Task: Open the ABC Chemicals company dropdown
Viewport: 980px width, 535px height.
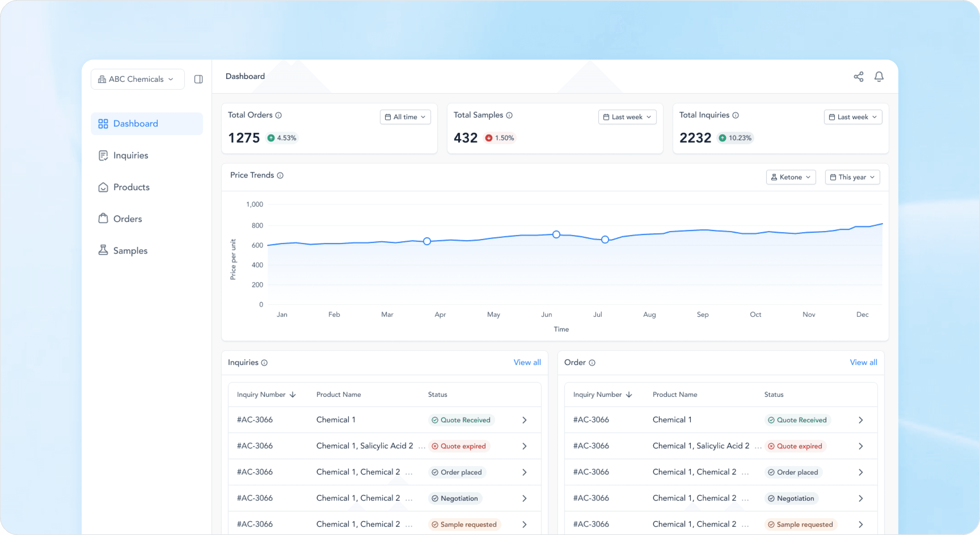Action: pyautogui.click(x=137, y=79)
